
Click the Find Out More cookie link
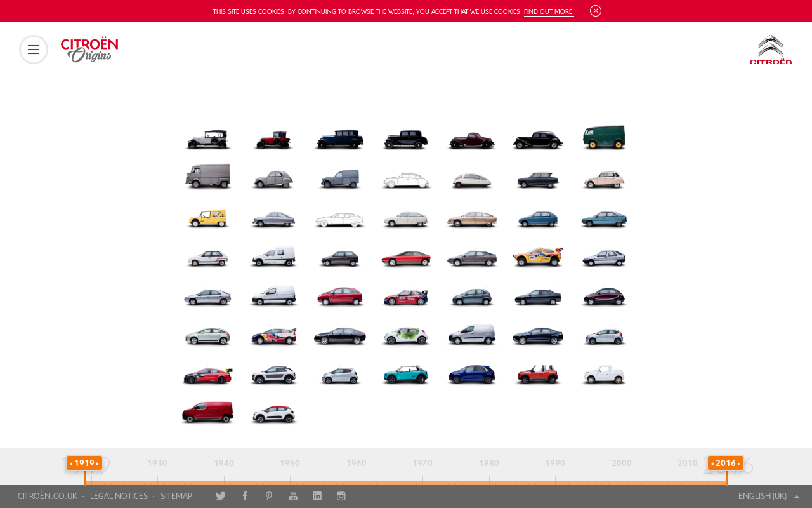pos(549,11)
